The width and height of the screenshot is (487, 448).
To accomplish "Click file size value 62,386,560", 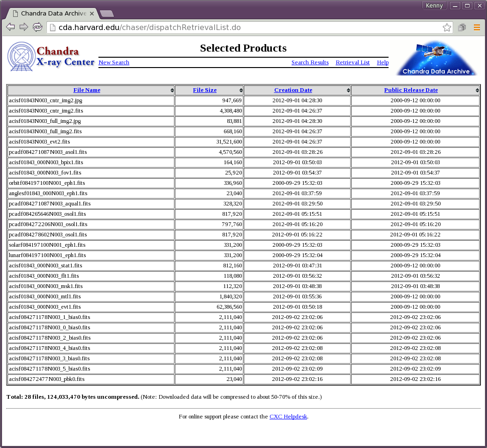I will point(229,306).
